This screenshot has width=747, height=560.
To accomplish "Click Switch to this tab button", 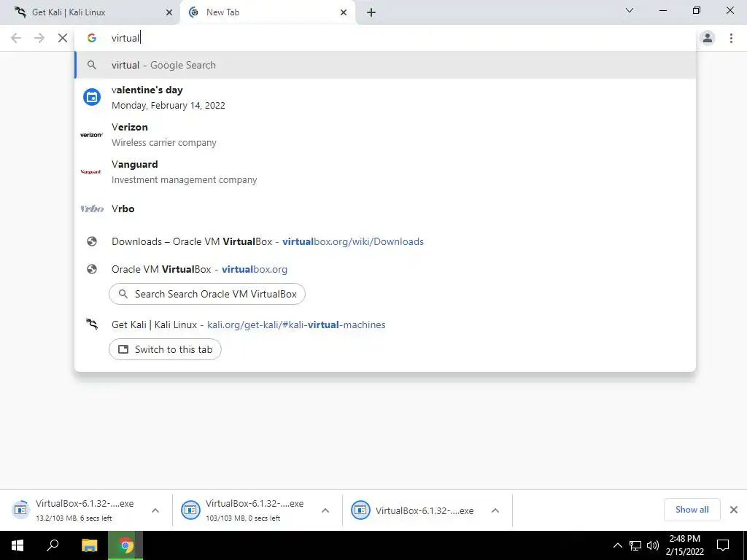I will [165, 349].
